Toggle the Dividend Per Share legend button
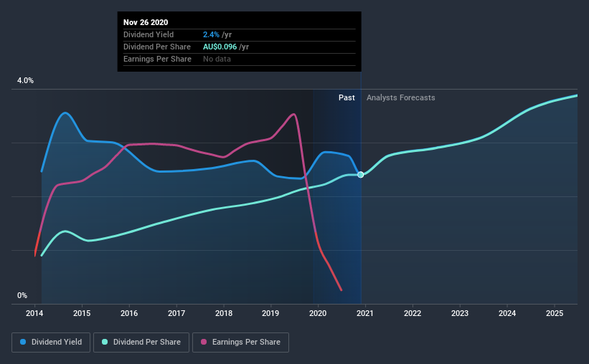The image size is (589, 364). pyautogui.click(x=141, y=343)
